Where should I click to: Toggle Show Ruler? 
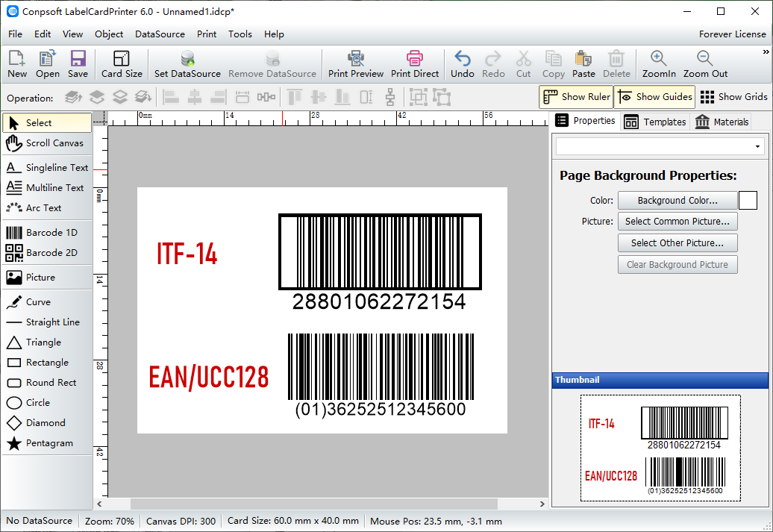(x=576, y=97)
